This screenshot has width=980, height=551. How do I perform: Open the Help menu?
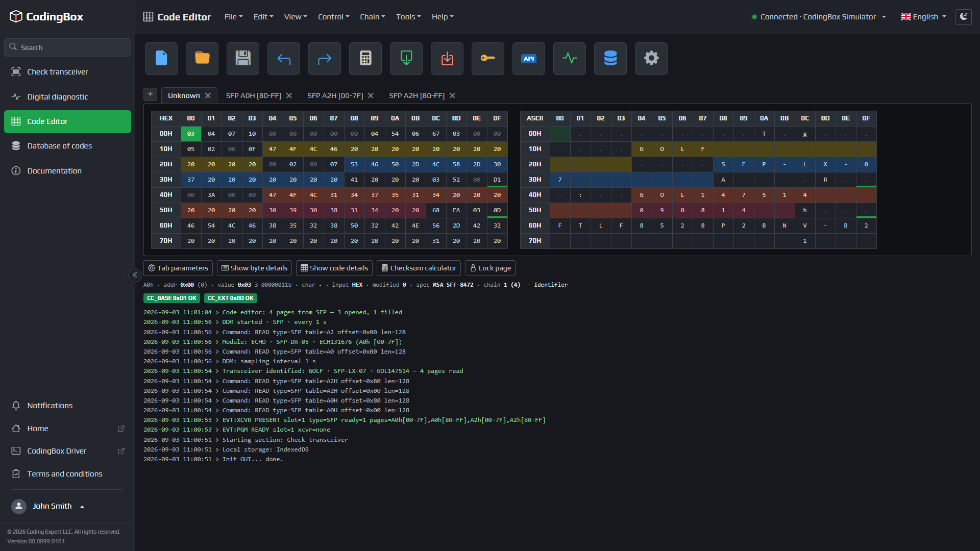(x=442, y=17)
